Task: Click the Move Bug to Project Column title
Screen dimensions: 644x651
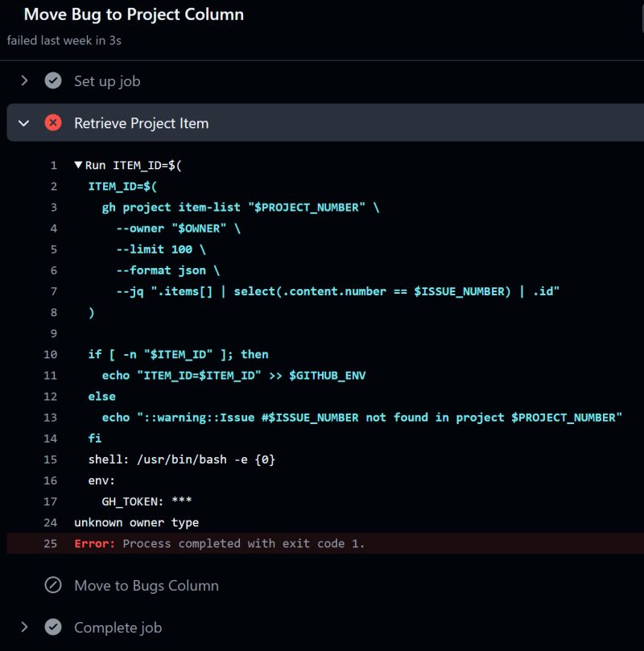Action: click(x=134, y=14)
